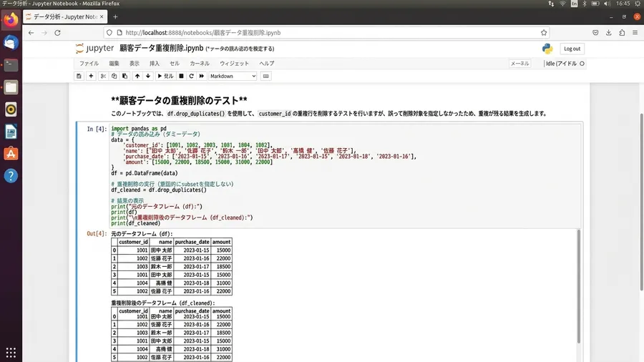Move selected cell up with up arrow
Image resolution: width=644 pixels, height=362 pixels.
(137, 76)
